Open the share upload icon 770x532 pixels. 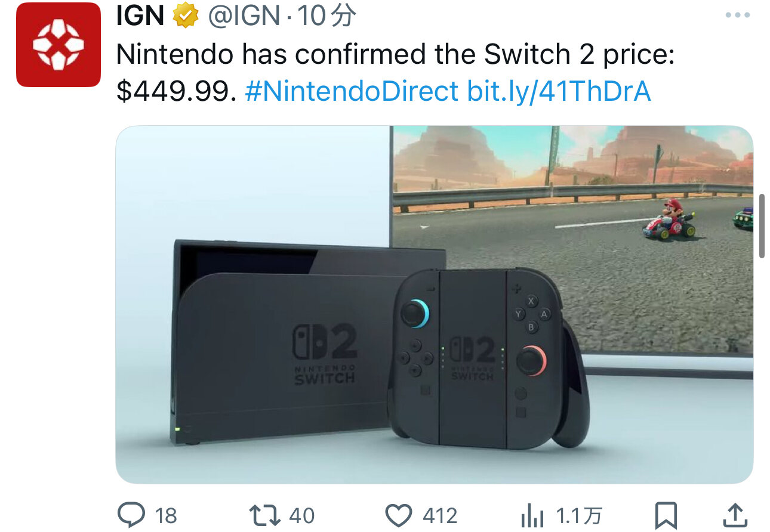[x=736, y=515]
